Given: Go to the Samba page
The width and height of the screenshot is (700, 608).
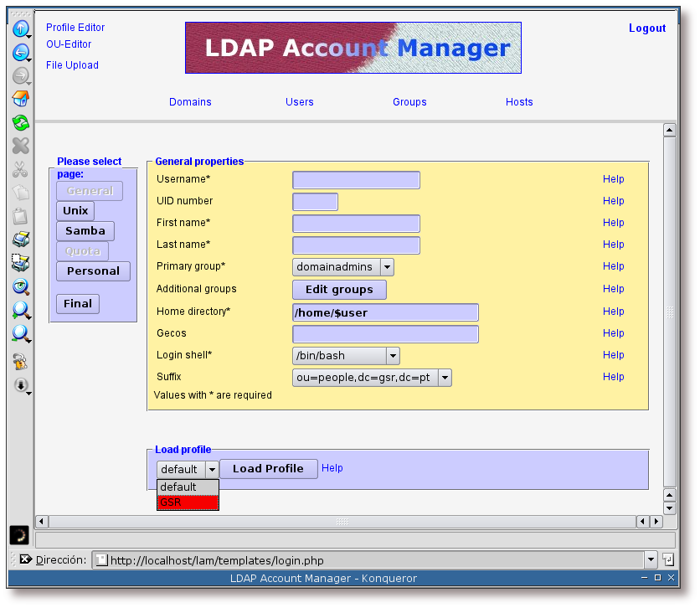Looking at the screenshot, I should (85, 231).
